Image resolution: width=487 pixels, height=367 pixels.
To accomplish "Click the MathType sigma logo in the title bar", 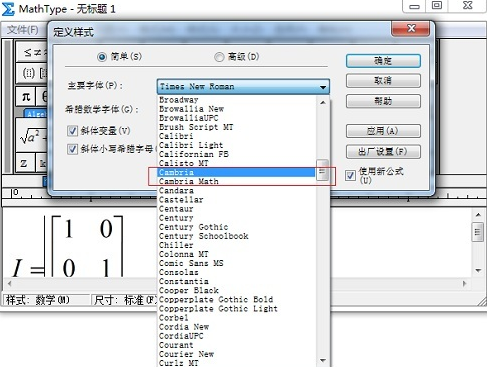I will (x=8, y=9).
